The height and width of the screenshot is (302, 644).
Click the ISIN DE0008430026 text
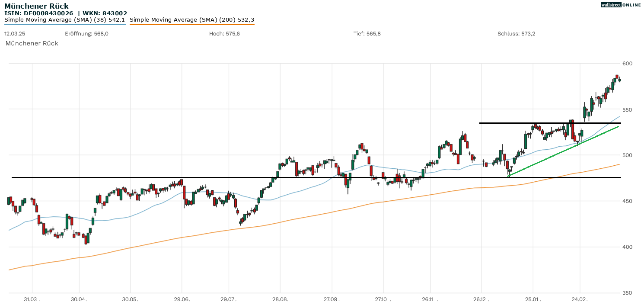point(38,13)
